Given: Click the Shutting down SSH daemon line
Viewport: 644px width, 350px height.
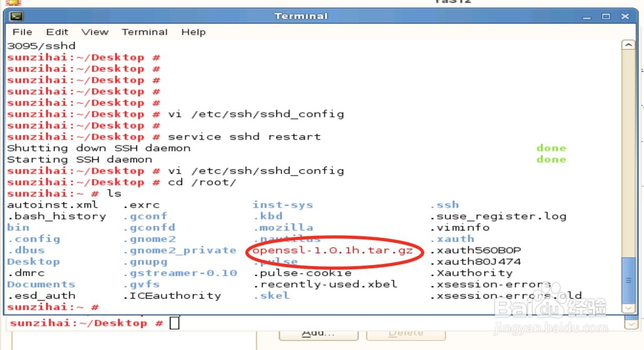Looking at the screenshot, I should [99, 148].
